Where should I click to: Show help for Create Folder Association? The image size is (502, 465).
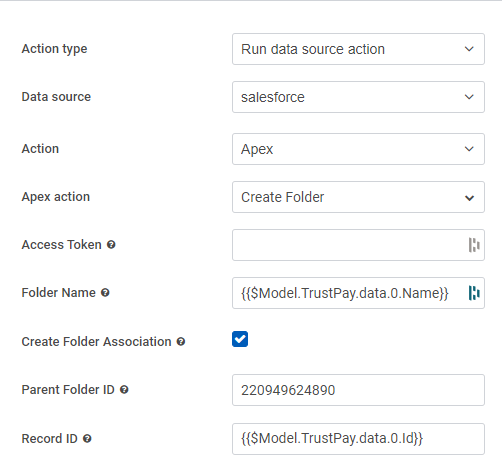pyautogui.click(x=181, y=342)
